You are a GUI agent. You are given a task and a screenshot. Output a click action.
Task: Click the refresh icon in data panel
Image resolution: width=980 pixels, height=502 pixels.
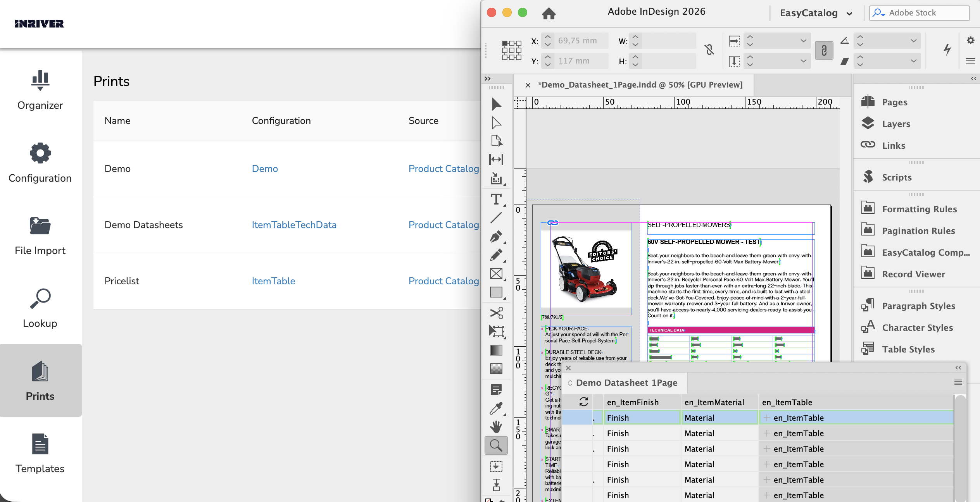click(x=583, y=402)
